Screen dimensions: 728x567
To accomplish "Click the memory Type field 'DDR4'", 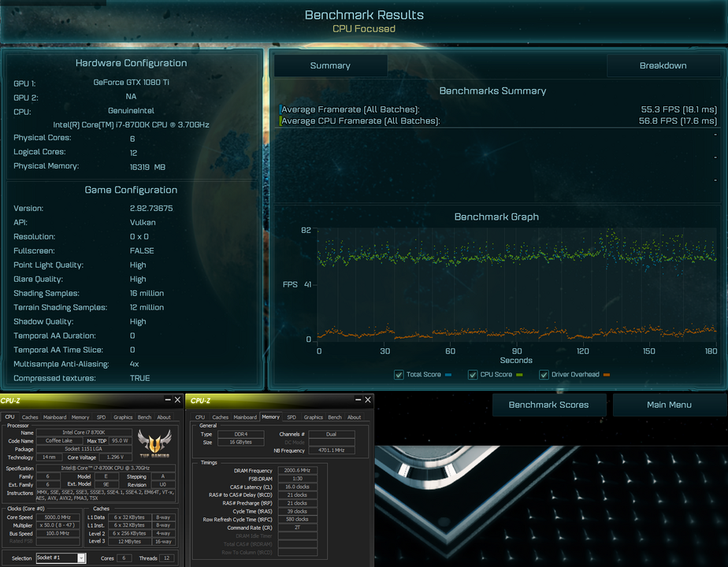I will point(240,434).
